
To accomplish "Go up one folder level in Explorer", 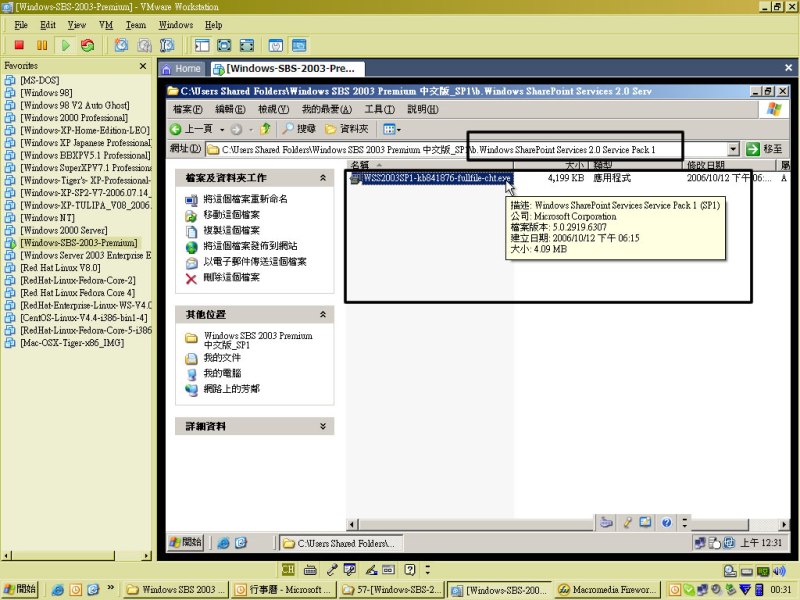I will pos(265,129).
